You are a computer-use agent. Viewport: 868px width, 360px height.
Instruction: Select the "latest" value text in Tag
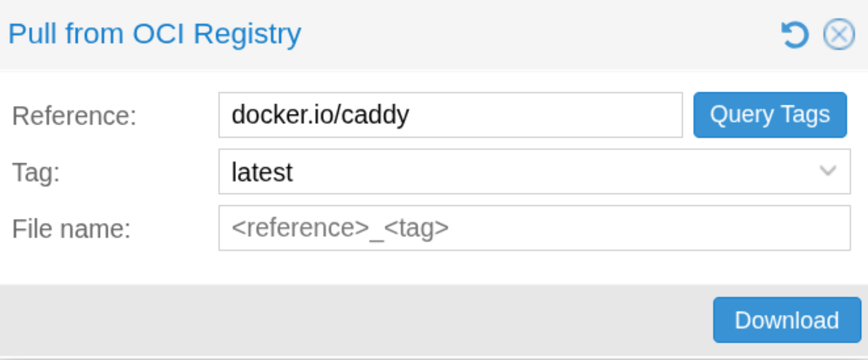[x=262, y=172]
